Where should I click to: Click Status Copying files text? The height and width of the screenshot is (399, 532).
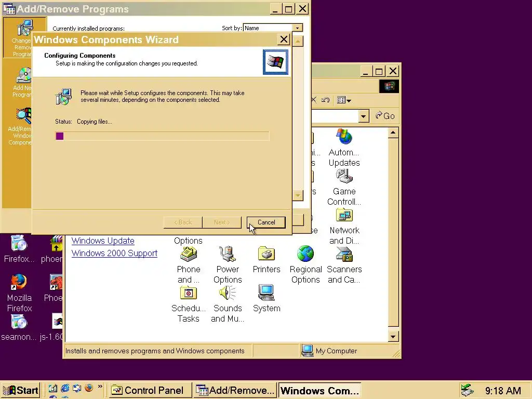(84, 122)
